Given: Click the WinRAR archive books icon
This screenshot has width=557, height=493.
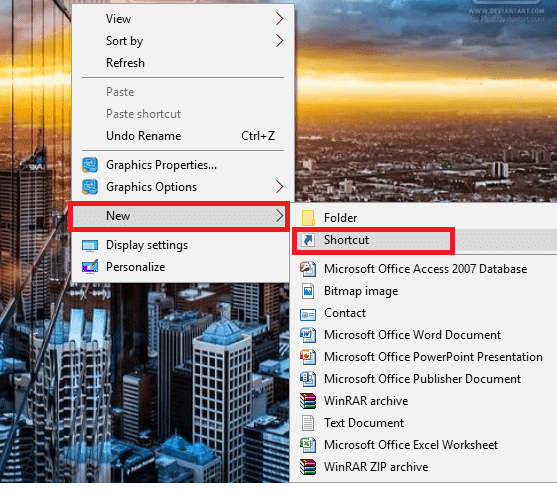Looking at the screenshot, I should point(308,401).
